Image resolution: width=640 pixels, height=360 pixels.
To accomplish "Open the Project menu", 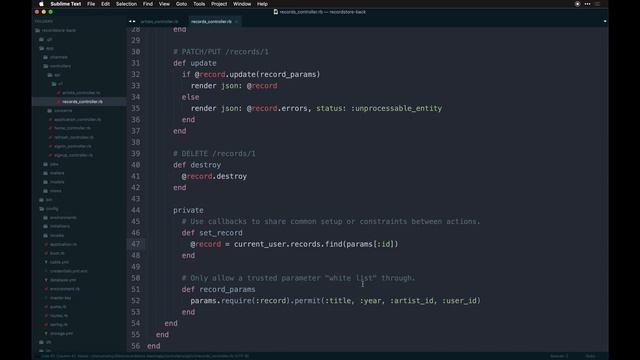I will click(219, 4).
